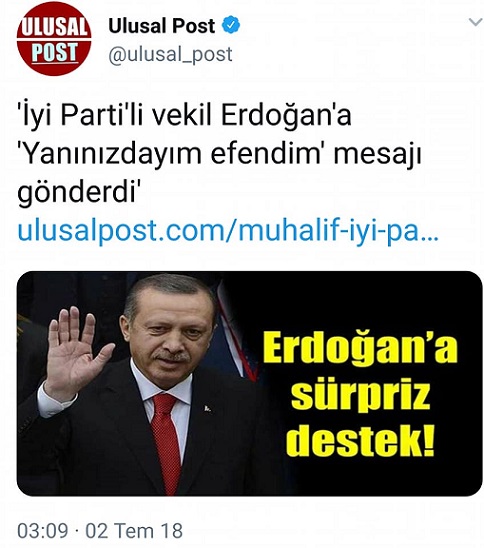Viewport: 484px width, 548px height.
Task: Expand the tweet options chevron
Action: 476,22
